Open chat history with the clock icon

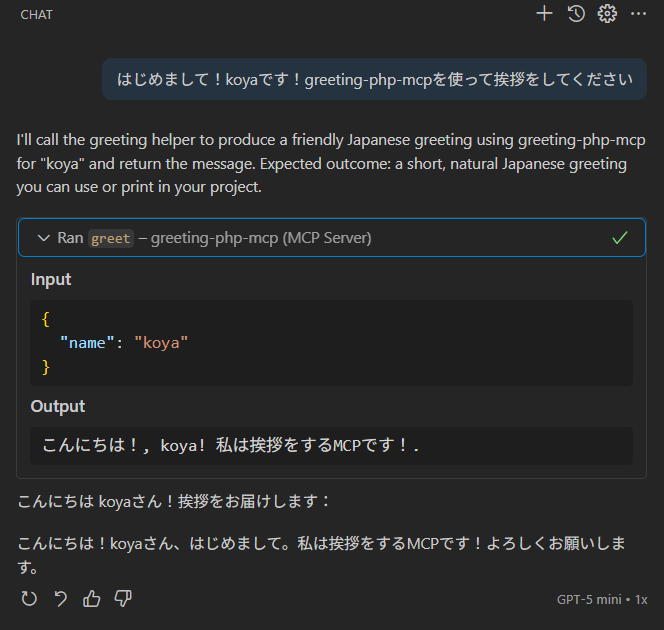(576, 14)
